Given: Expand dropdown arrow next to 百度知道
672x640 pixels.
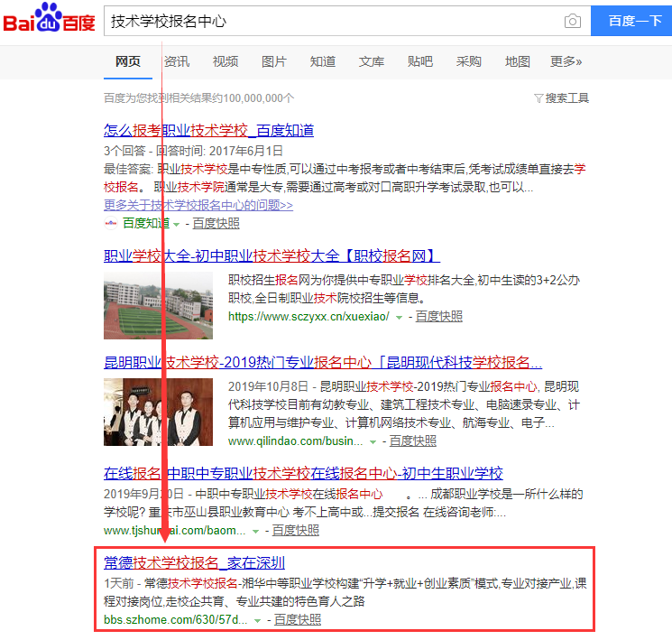Looking at the screenshot, I should click(x=177, y=224).
